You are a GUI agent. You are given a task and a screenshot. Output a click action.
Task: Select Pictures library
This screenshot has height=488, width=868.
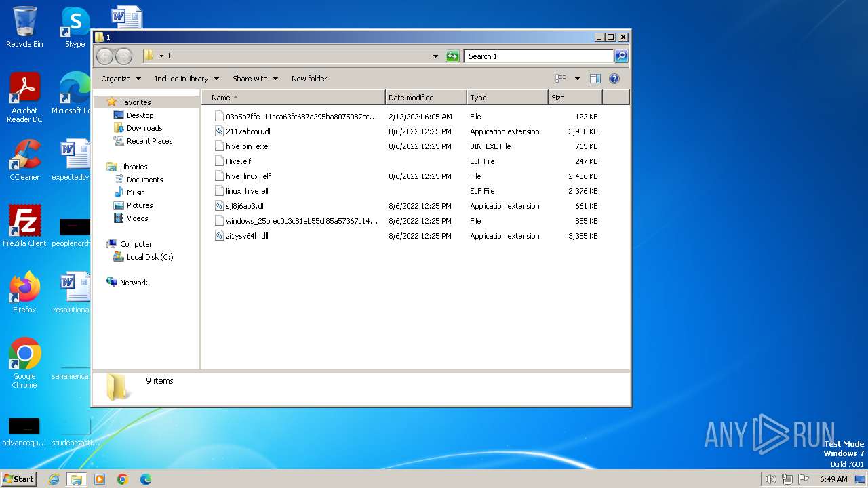(140, 205)
